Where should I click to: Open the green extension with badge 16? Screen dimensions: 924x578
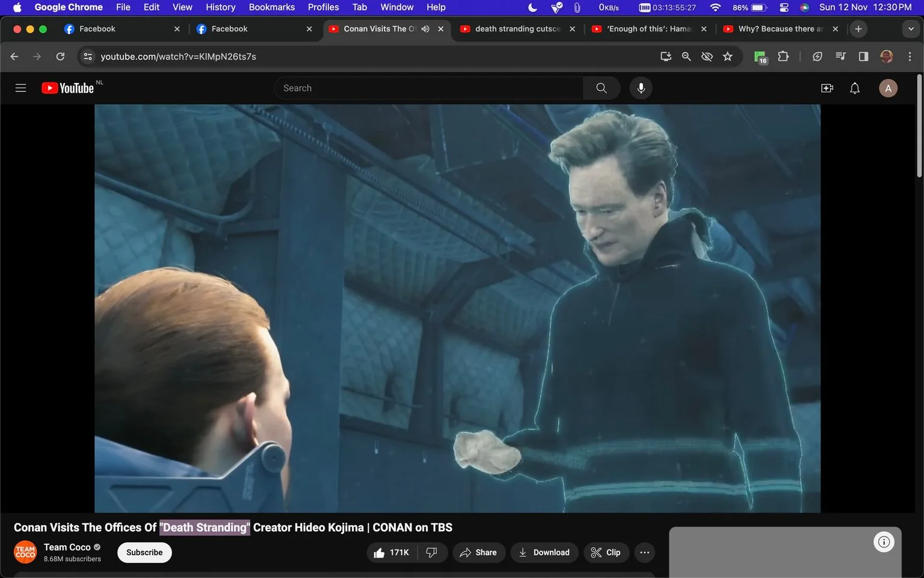tap(760, 57)
